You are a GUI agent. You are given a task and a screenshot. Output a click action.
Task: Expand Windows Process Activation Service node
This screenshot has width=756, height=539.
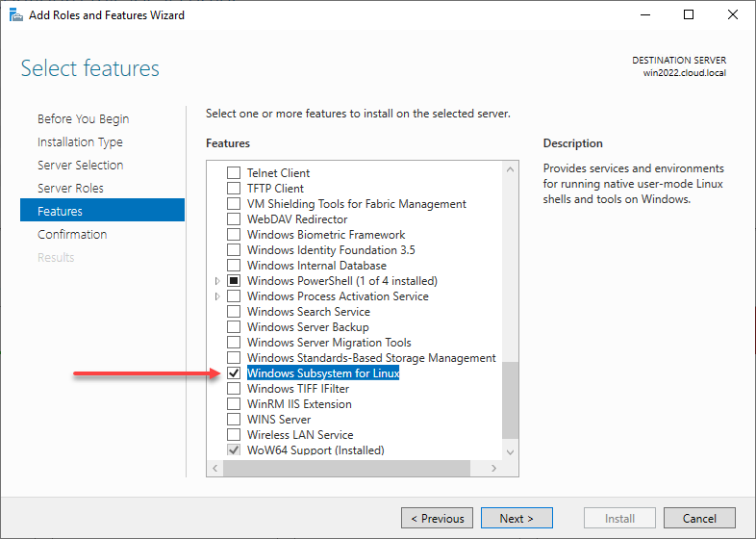217,296
